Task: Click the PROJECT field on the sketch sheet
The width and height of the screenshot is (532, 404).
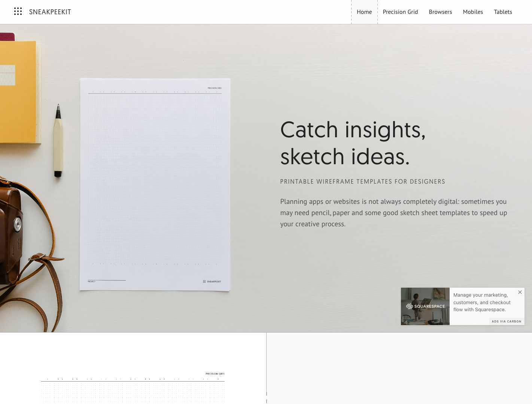Action: pyautogui.click(x=91, y=281)
